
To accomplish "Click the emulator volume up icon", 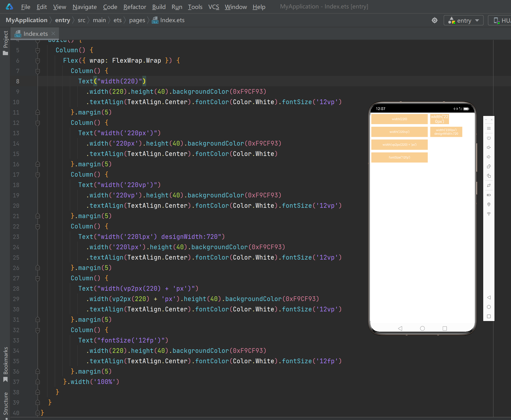I will [x=489, y=148].
